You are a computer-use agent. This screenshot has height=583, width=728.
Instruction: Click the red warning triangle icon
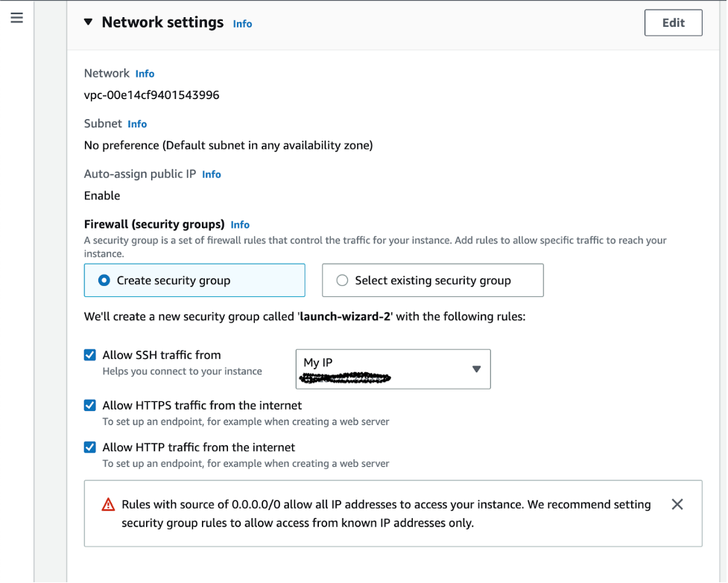[108, 504]
